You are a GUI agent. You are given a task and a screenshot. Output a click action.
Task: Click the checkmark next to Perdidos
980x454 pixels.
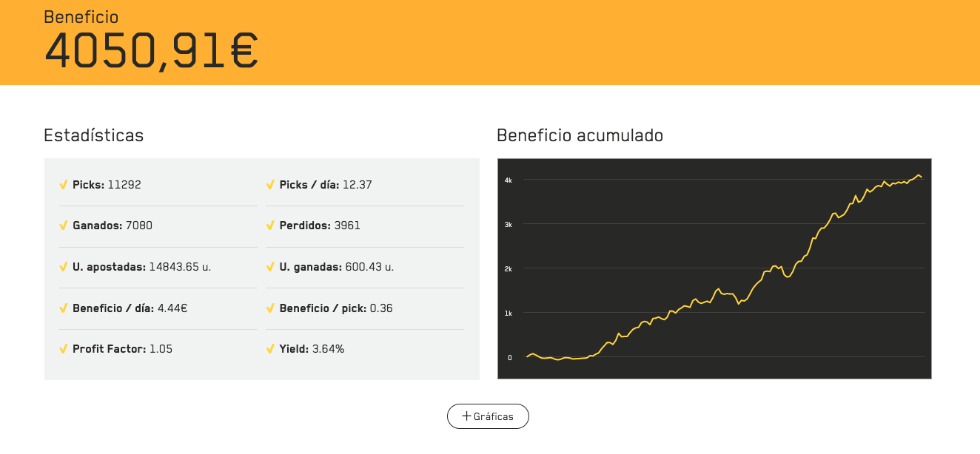pos(270,226)
